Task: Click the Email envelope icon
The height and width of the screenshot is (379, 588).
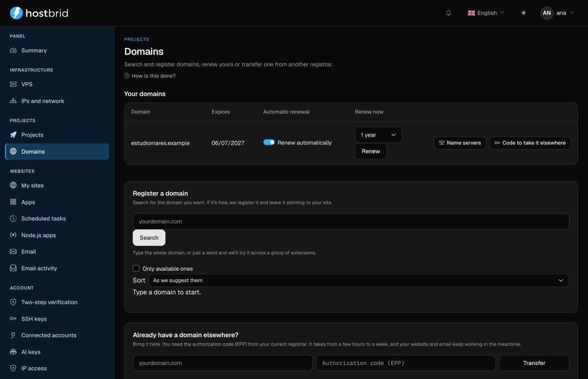Action: [x=13, y=251]
